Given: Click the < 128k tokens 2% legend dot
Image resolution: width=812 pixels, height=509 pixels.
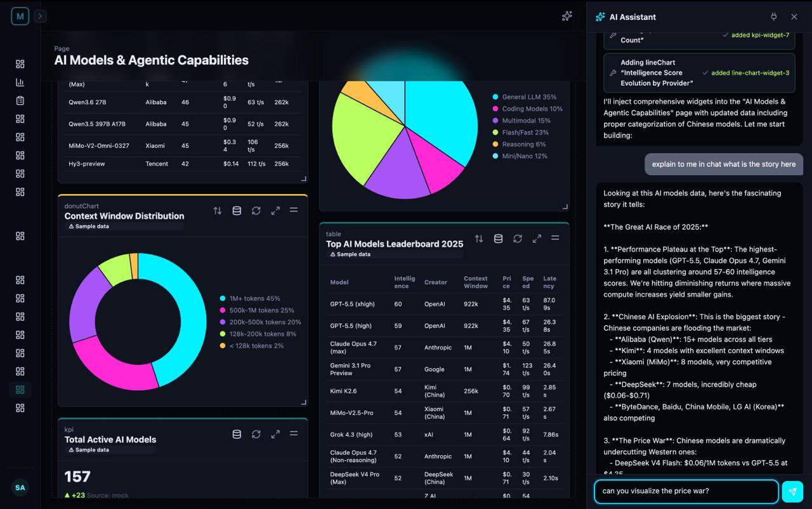Looking at the screenshot, I should (x=223, y=346).
